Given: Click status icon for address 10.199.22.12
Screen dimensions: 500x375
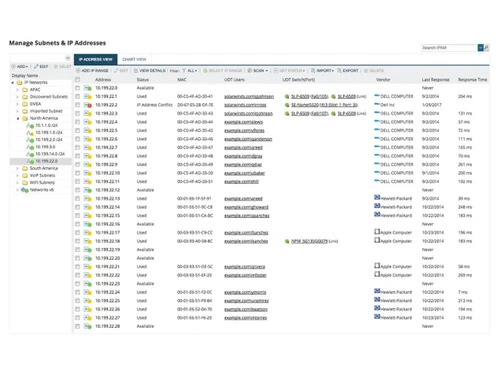Looking at the screenshot, I should click(x=88, y=190).
